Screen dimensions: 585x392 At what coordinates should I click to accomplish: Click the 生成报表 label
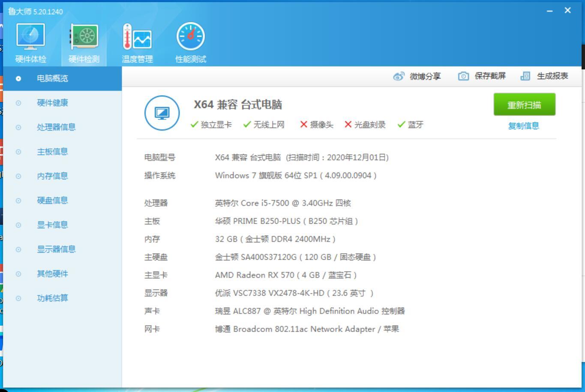553,76
